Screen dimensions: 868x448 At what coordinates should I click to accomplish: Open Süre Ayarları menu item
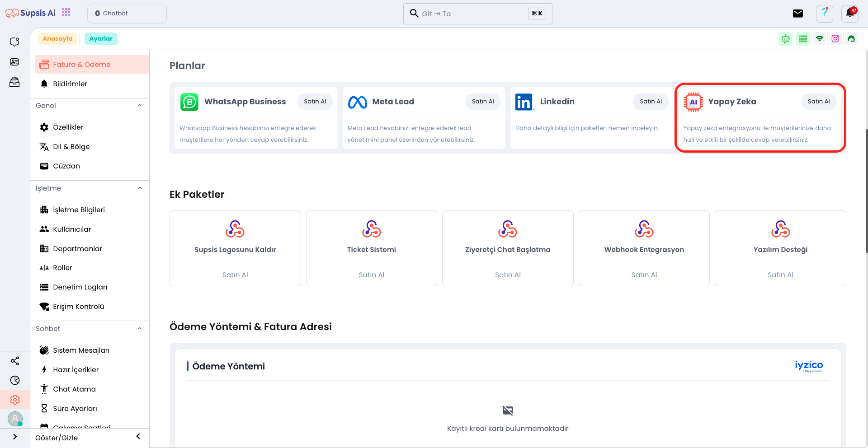click(x=92, y=409)
